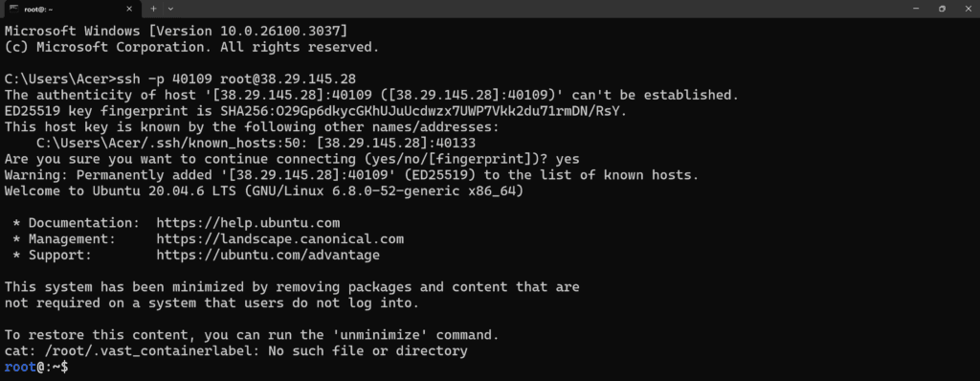This screenshot has height=381, width=980.
Task: Open the https://landscape.canonical.com management link
Action: (x=280, y=239)
